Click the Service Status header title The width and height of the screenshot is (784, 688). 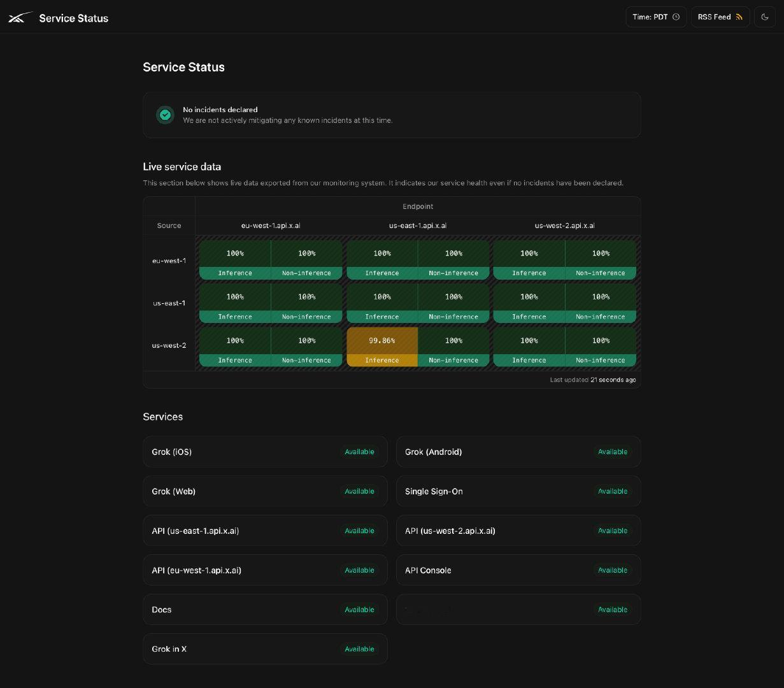[x=74, y=18]
